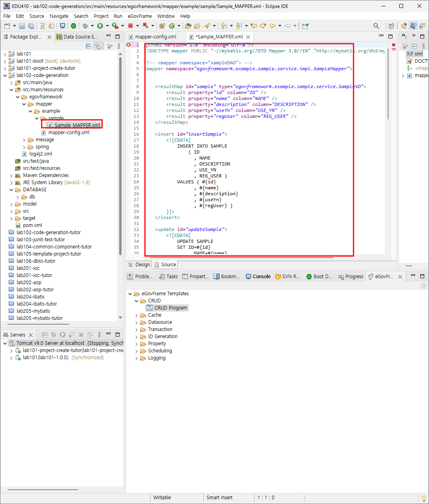This screenshot has width=429, height=504.
Task: Click the toolbar Search magnifier icon
Action: (376, 26)
